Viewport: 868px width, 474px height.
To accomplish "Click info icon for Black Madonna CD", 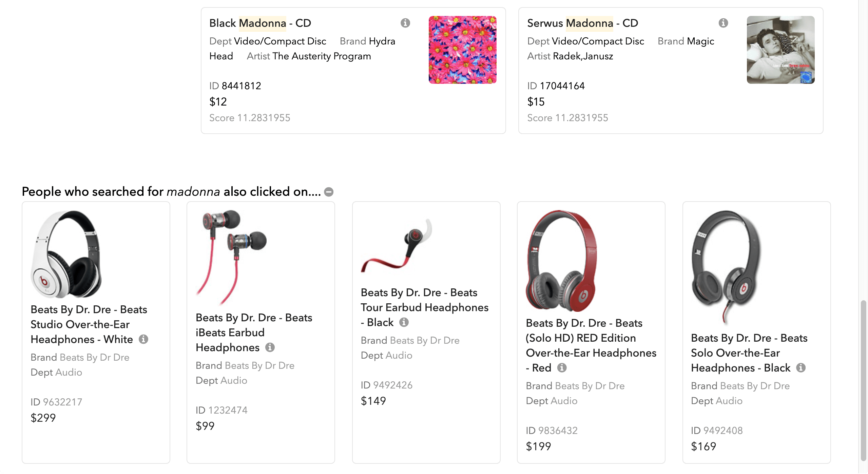I will 405,23.
